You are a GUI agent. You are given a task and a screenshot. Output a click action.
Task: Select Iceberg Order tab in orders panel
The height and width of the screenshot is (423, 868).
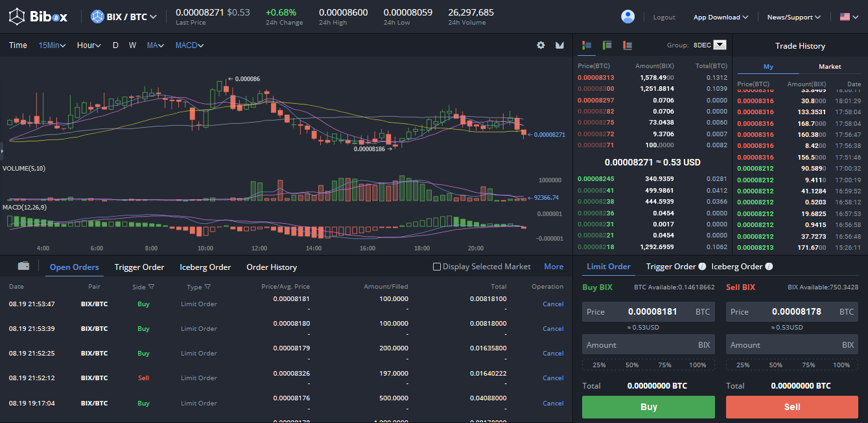205,267
